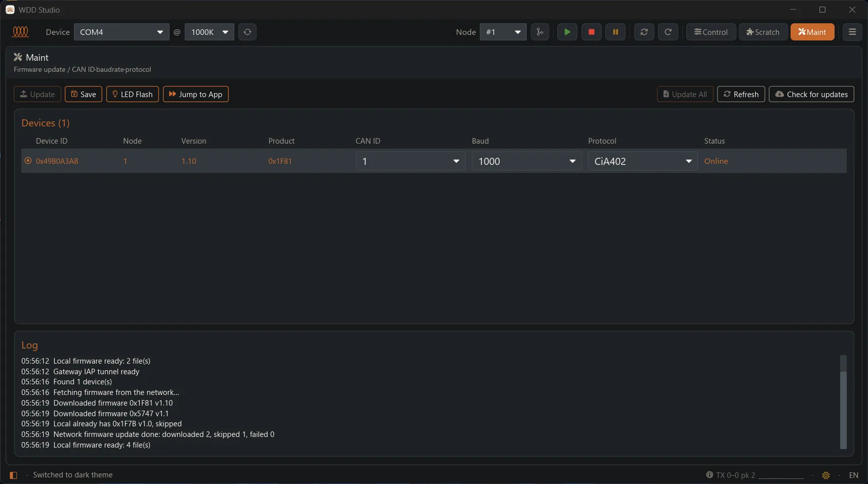Click the node branch icon beside Node #1
This screenshot has height=484, width=868.
(540, 32)
